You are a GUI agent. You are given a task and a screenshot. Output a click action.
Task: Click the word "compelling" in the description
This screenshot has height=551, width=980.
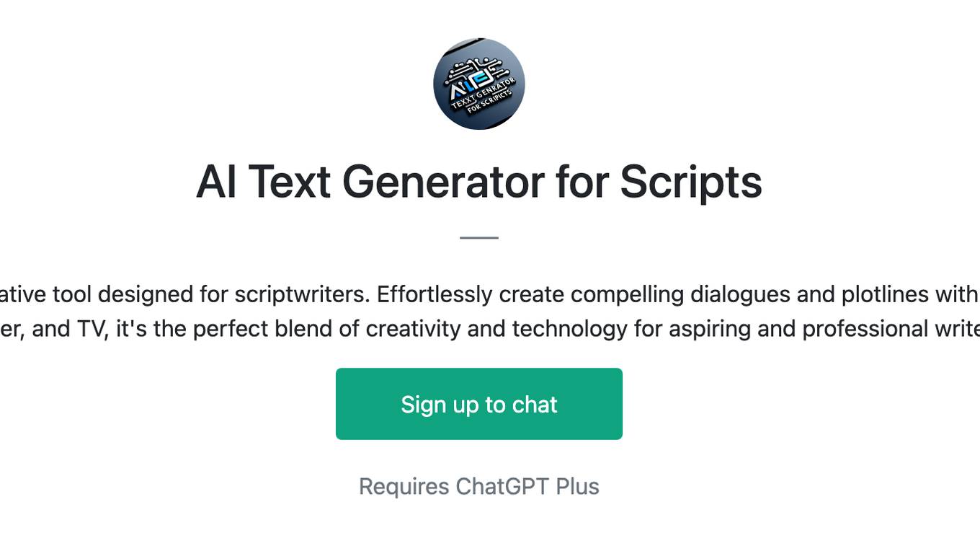click(627, 294)
